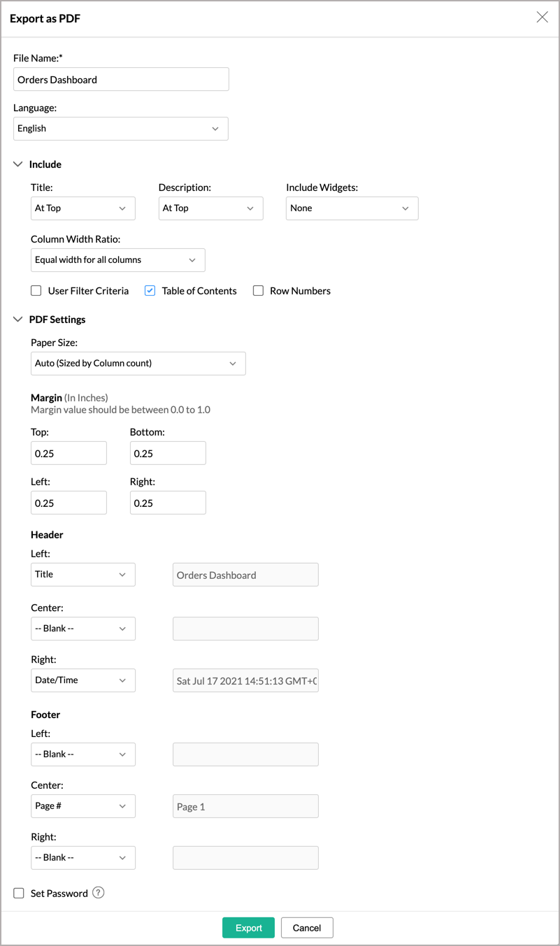The width and height of the screenshot is (560, 946).
Task: Click the Top margin value field
Action: [69, 452]
